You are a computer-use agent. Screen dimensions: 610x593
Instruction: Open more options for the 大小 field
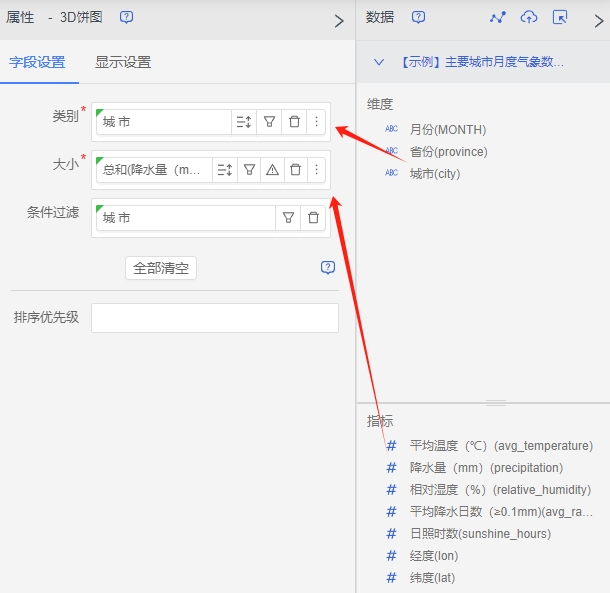click(317, 170)
